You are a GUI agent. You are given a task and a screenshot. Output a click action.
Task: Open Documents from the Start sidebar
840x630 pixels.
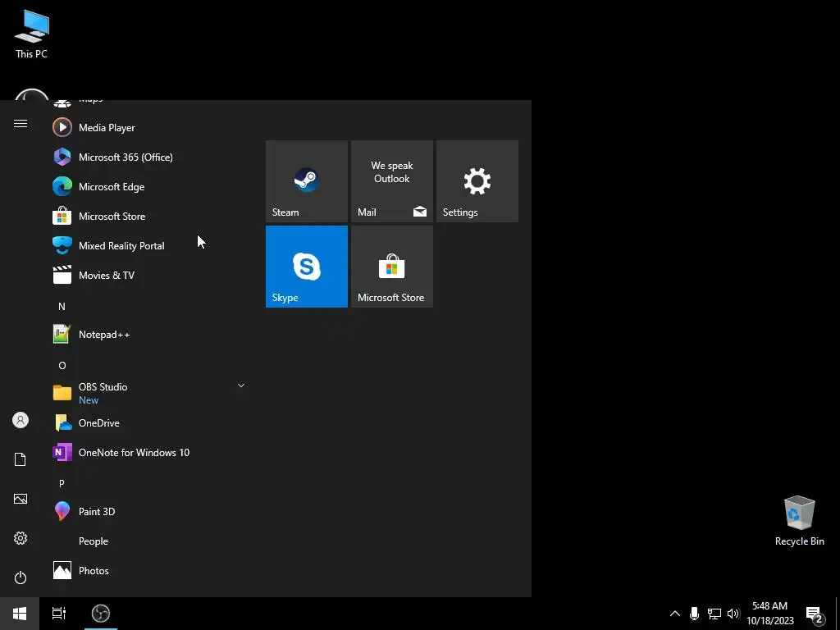(21, 459)
